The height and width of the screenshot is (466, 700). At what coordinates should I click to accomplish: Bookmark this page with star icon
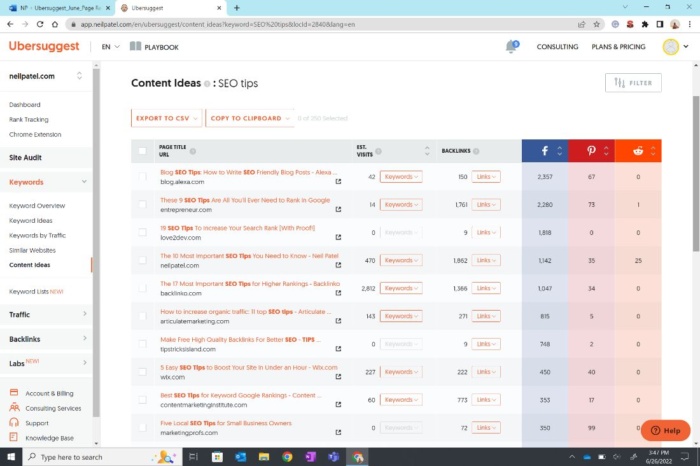596,25
